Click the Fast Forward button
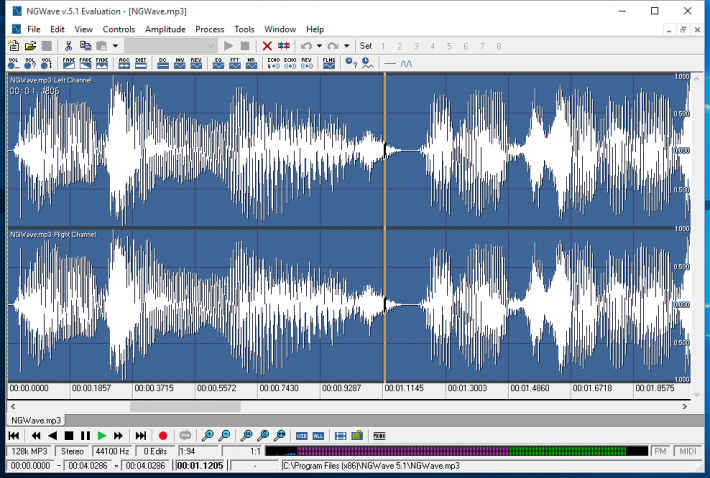The height and width of the screenshot is (478, 710). point(118,436)
